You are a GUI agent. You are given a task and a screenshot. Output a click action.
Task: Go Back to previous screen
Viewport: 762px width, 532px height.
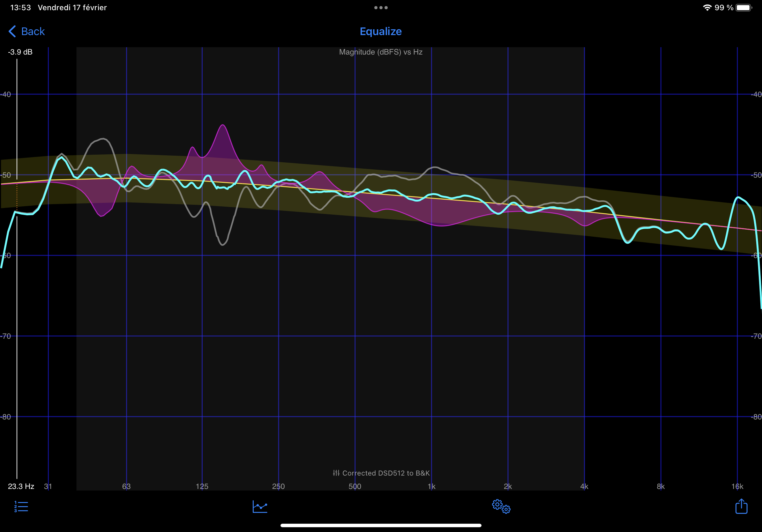click(33, 32)
